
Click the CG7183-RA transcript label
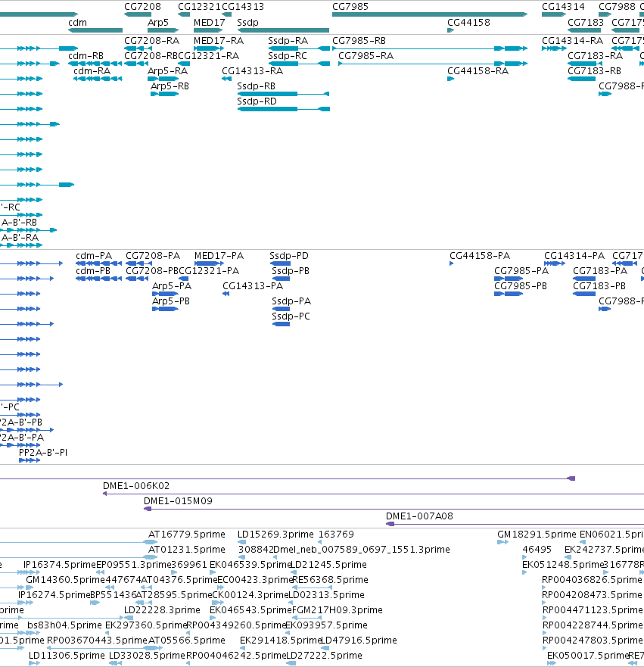[595, 56]
